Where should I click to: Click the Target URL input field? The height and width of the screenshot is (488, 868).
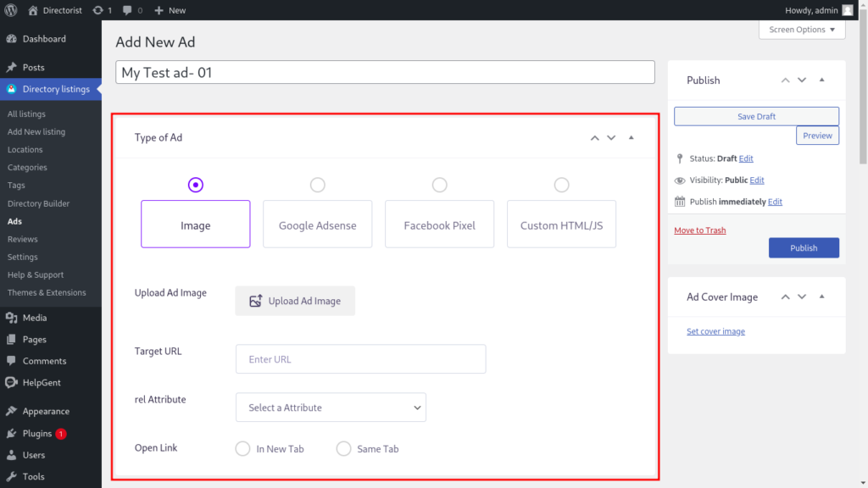coord(360,359)
